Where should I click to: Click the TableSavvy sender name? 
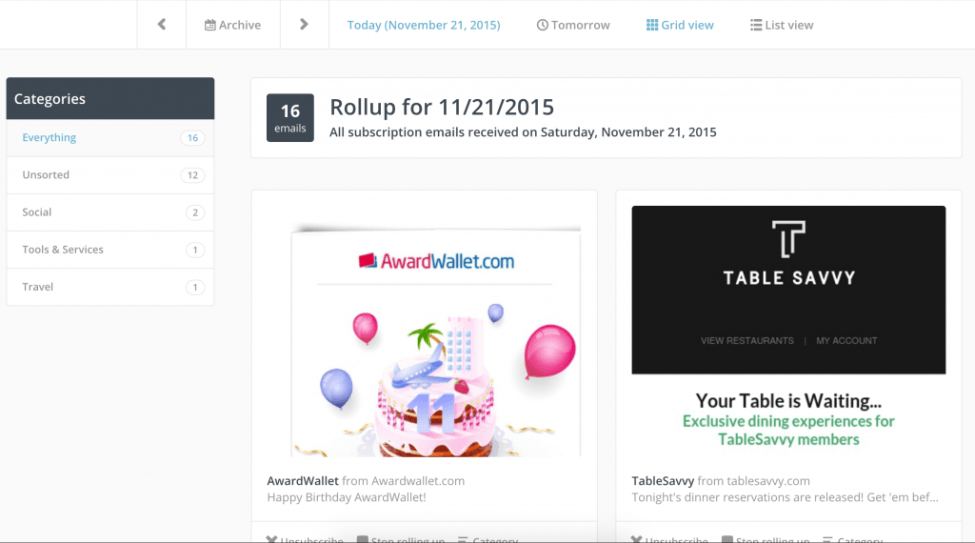(663, 481)
